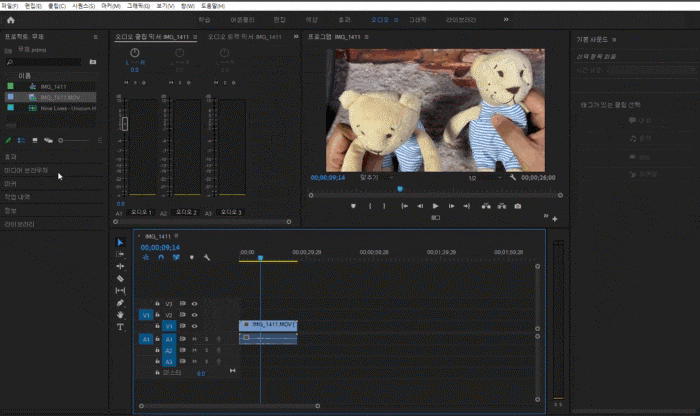The width and height of the screenshot is (700, 416).
Task: Click the Extract button in Program monitor
Action: tap(502, 206)
